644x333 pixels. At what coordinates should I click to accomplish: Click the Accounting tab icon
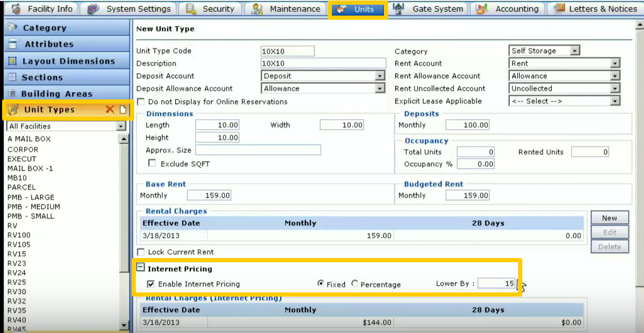[482, 9]
